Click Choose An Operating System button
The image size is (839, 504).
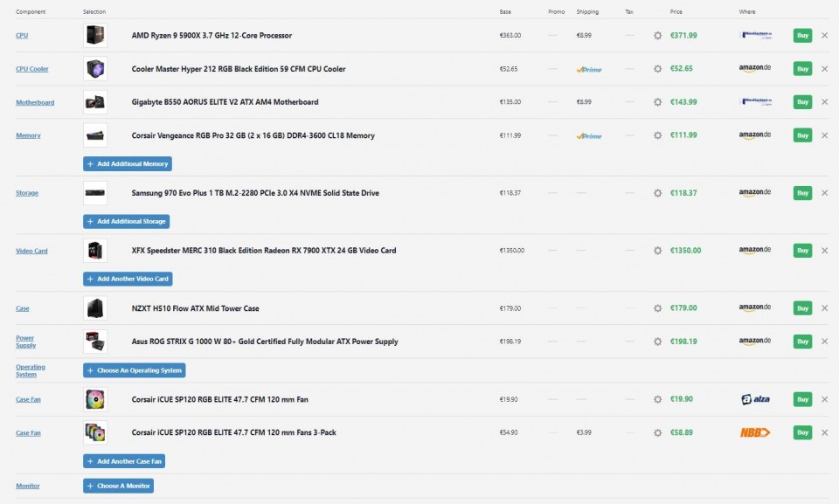tap(135, 370)
